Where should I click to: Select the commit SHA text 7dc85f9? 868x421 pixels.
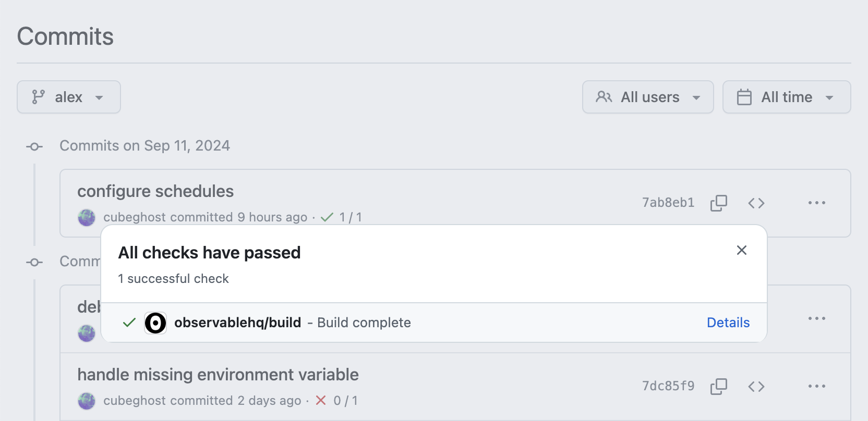click(x=668, y=386)
